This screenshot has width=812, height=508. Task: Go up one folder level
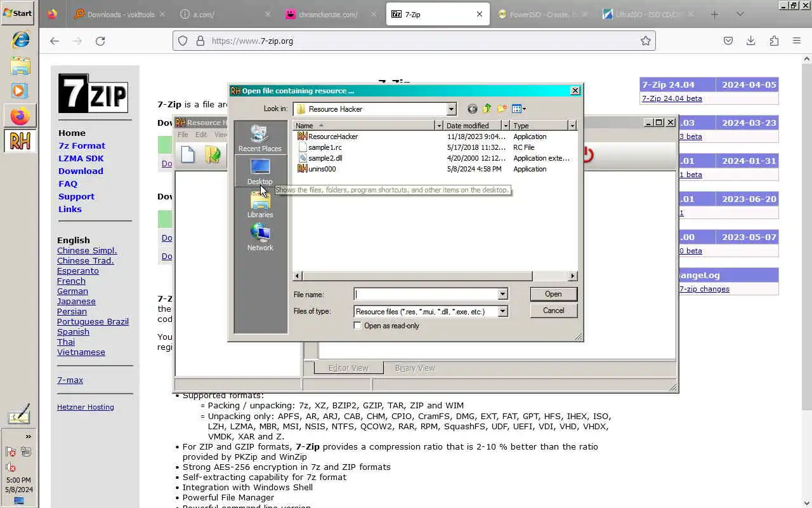pyautogui.click(x=487, y=109)
